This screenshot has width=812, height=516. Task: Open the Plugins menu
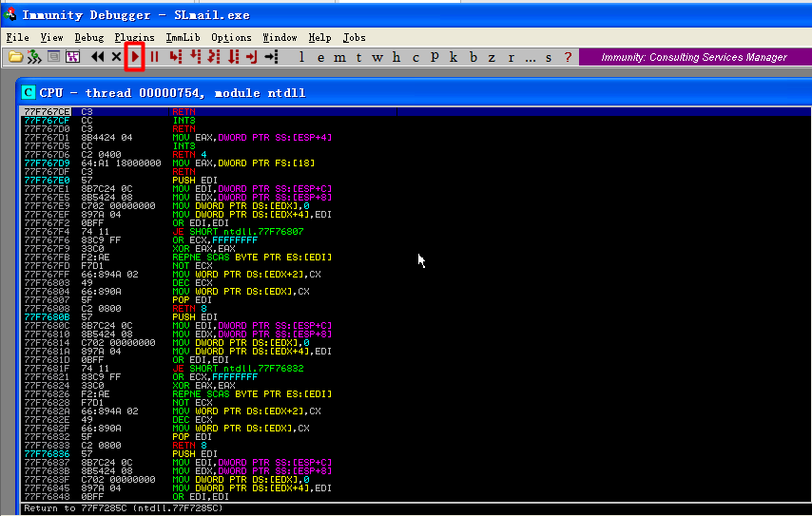point(134,37)
